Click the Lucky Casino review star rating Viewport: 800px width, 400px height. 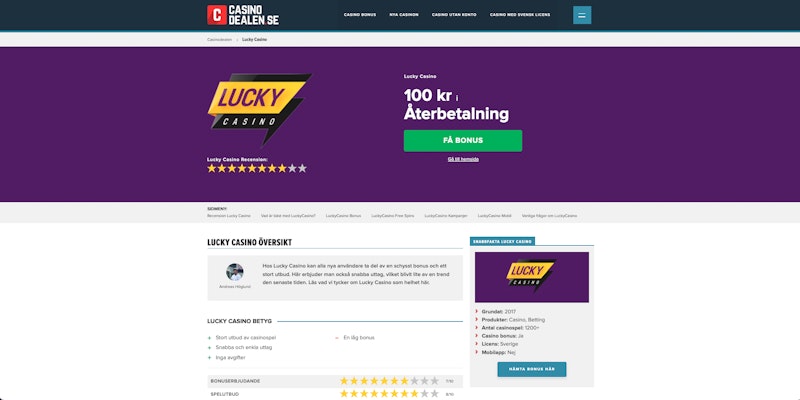(257, 168)
